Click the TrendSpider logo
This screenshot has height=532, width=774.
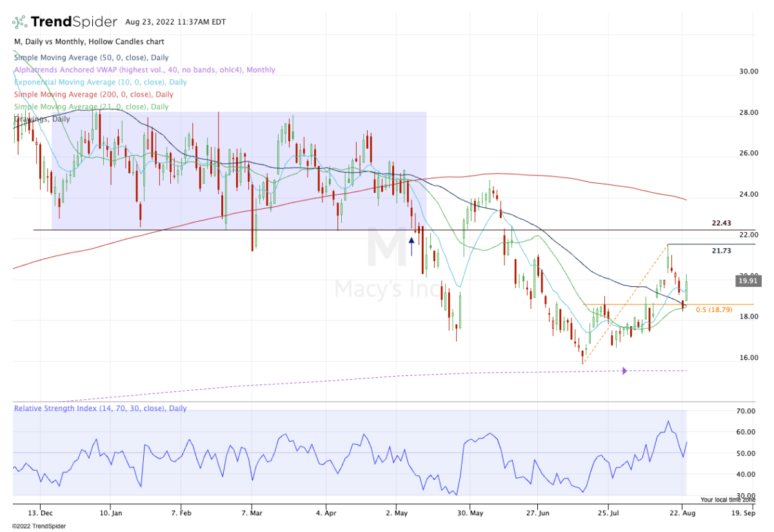[x=64, y=22]
